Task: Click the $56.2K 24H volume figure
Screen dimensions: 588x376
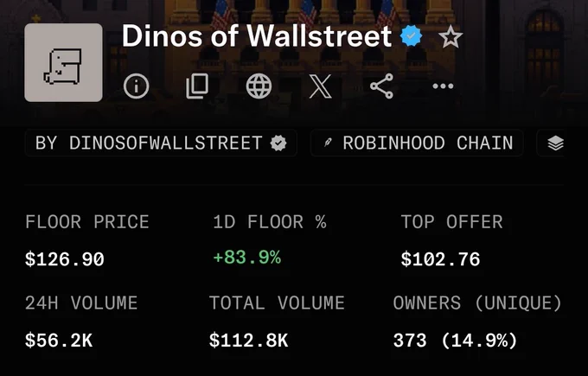Action: [59, 341]
